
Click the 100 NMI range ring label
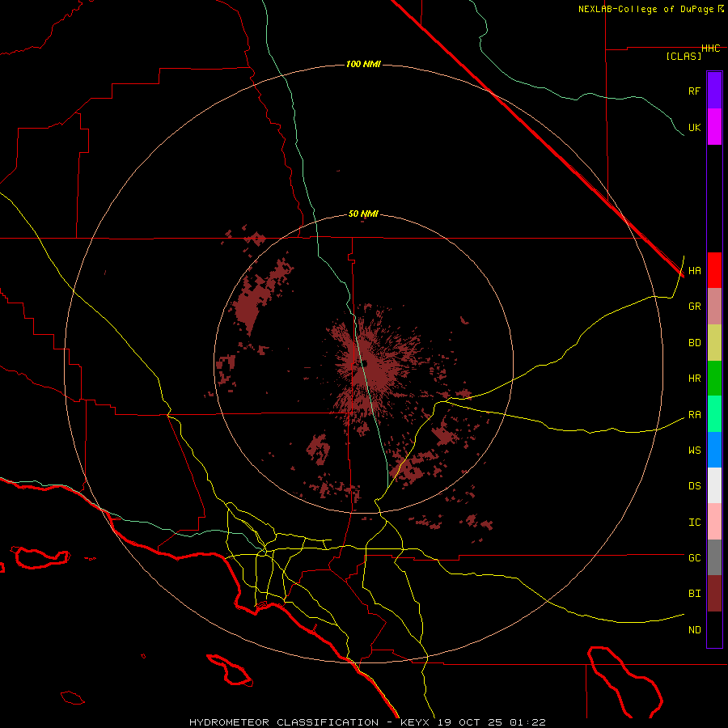coord(363,64)
